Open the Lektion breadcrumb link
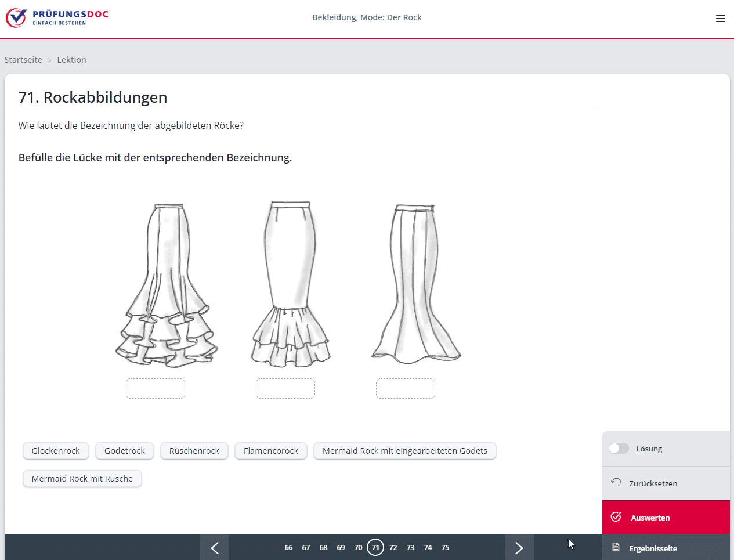Screen dimensions: 734x560 click(71, 60)
